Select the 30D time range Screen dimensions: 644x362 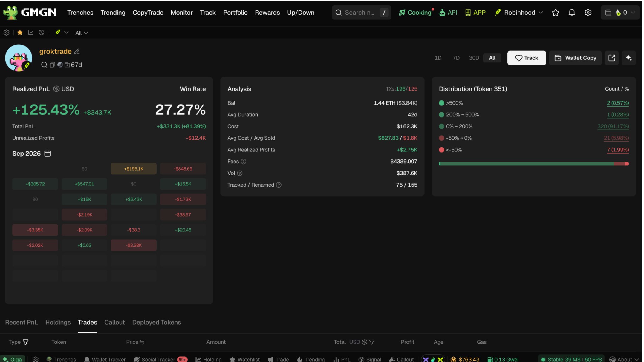[x=474, y=58]
